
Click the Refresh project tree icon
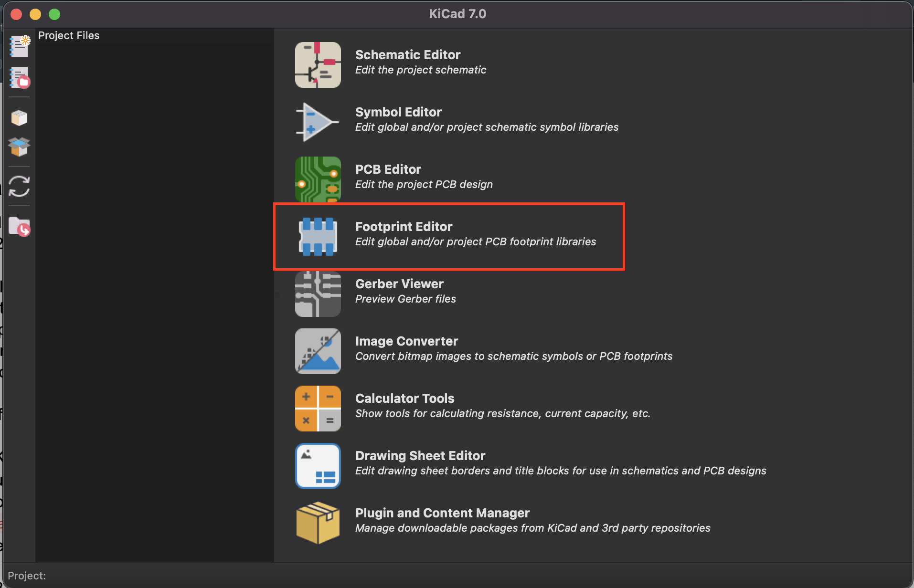click(19, 186)
